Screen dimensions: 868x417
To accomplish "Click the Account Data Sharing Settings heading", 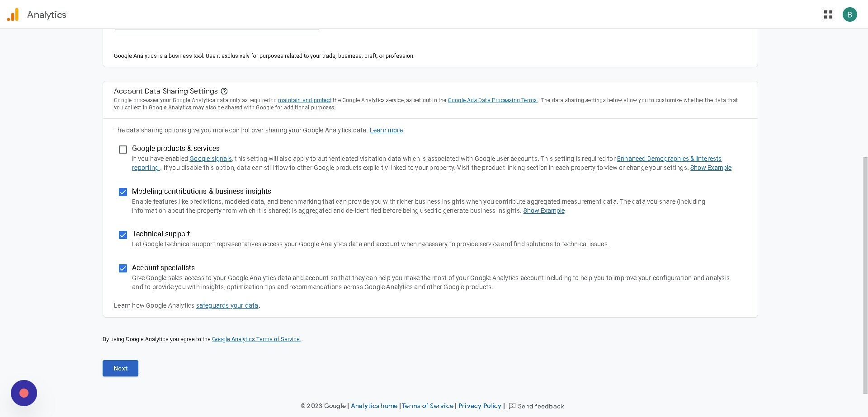I will pyautogui.click(x=166, y=91).
